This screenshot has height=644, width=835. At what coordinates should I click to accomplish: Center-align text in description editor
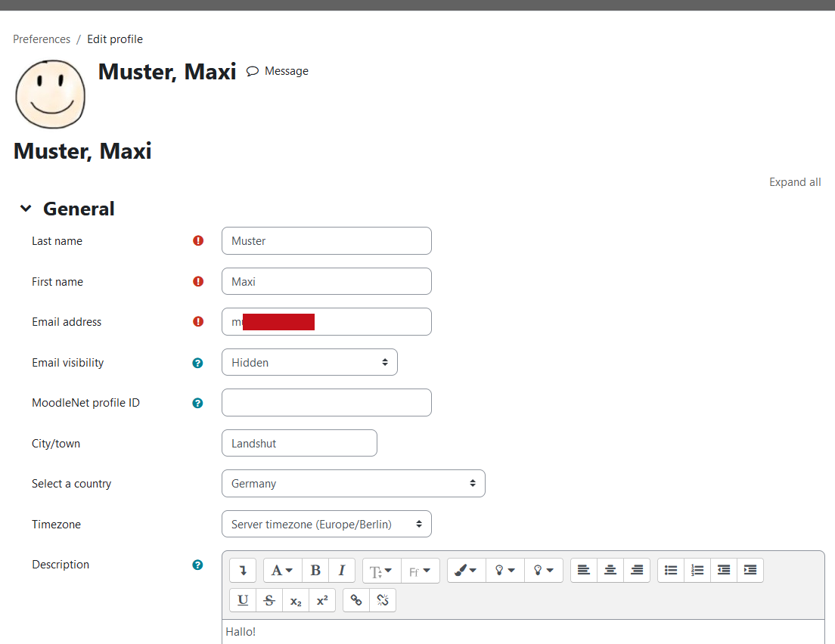(610, 571)
